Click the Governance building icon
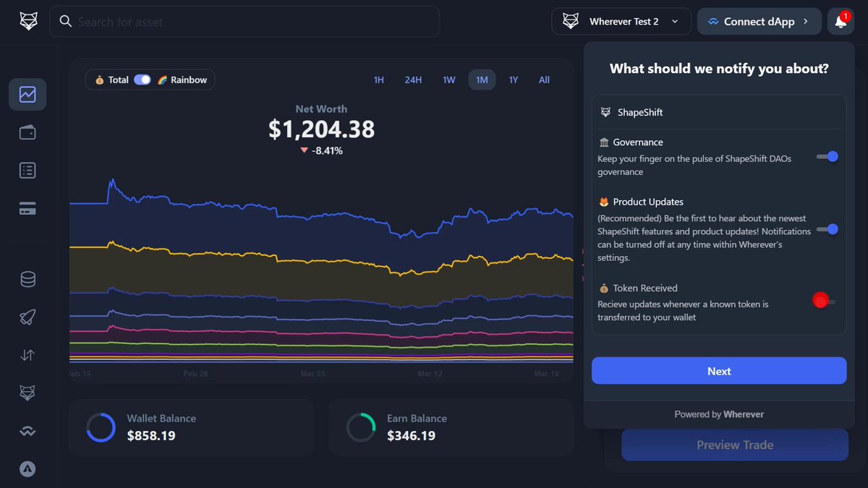 604,142
